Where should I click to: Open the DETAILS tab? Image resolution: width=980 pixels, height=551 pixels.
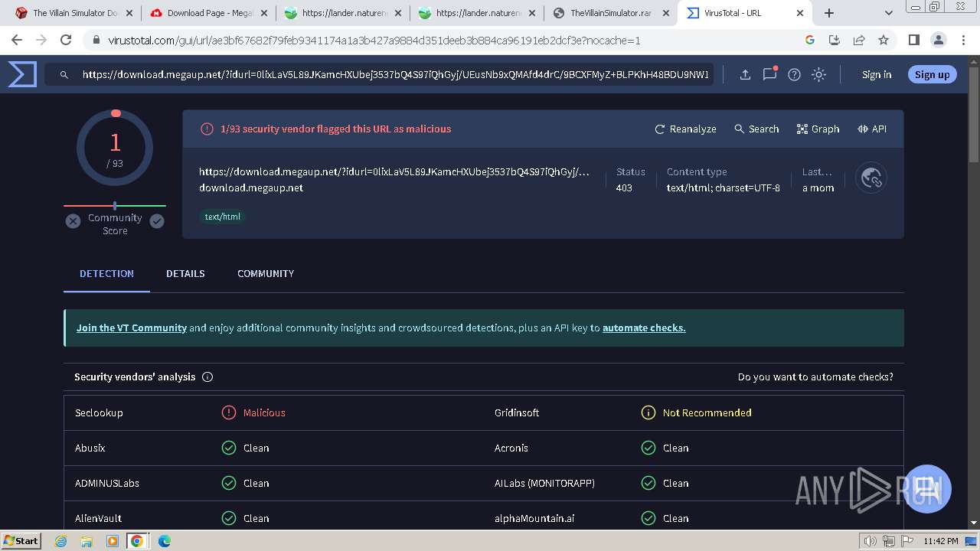point(185,273)
